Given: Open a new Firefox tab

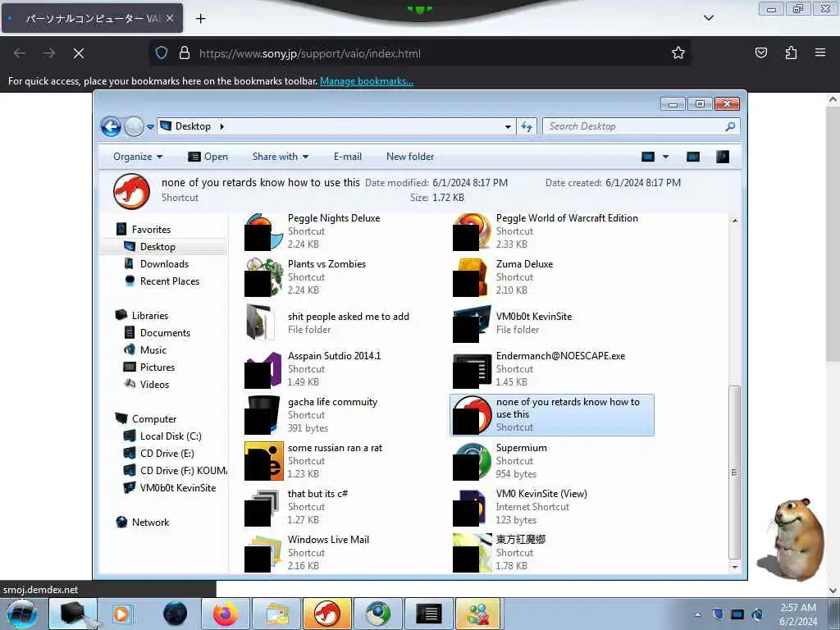Looking at the screenshot, I should 200,19.
